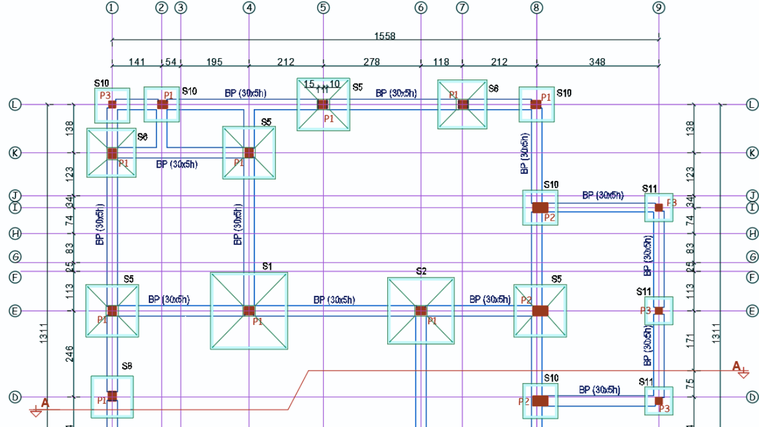Click the P3 column label at axis L-1

click(x=105, y=96)
